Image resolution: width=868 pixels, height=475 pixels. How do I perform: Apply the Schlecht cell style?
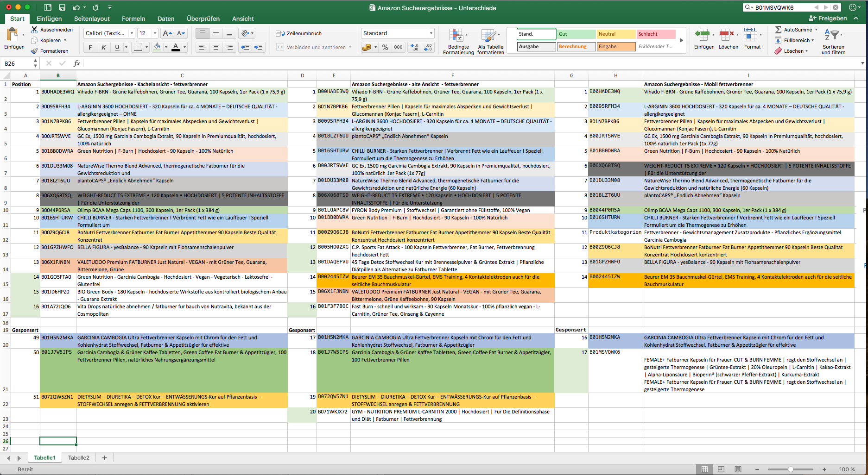[656, 34]
